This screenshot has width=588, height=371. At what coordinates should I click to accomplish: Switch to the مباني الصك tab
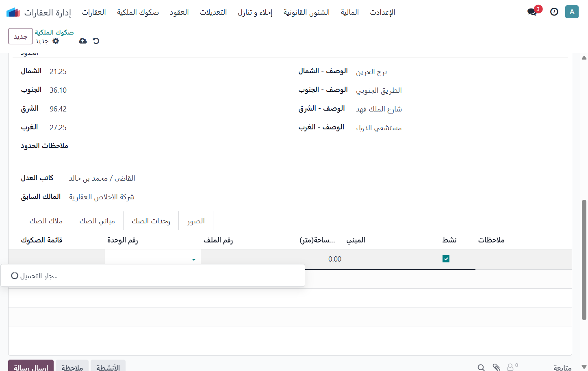[97, 221]
